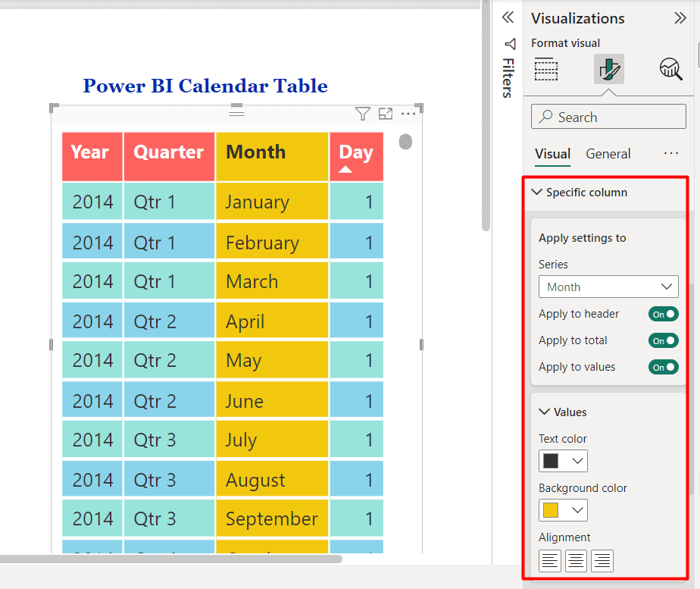Viewport: 700px width, 589px height.
Task: Collapse Visualizations pane with double chevron
Action: 680,18
